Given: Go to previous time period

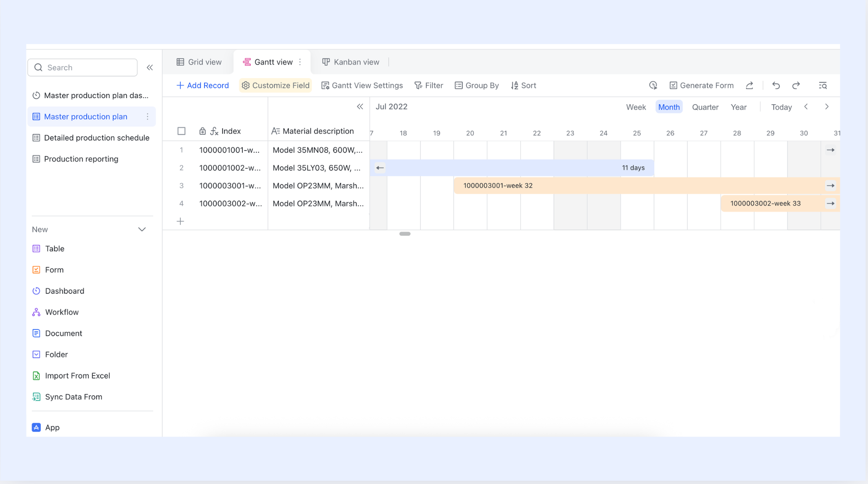Looking at the screenshot, I should [806, 107].
